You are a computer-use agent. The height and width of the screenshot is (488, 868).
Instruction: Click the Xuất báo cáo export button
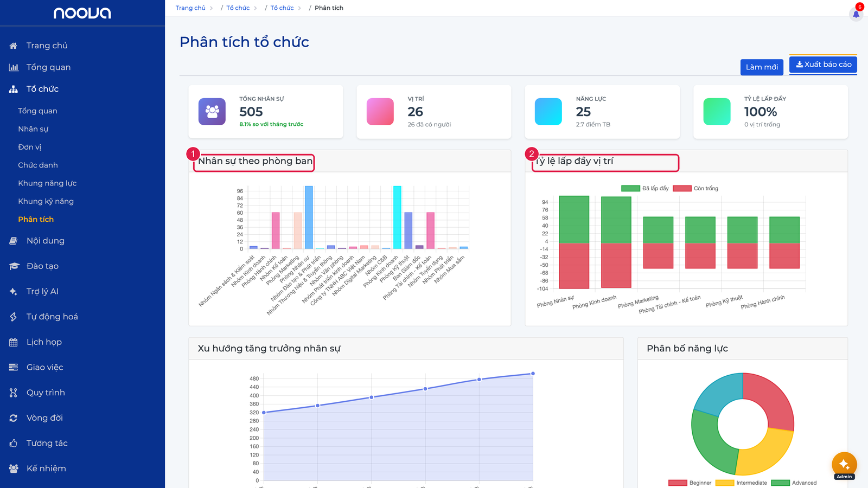[x=823, y=65]
